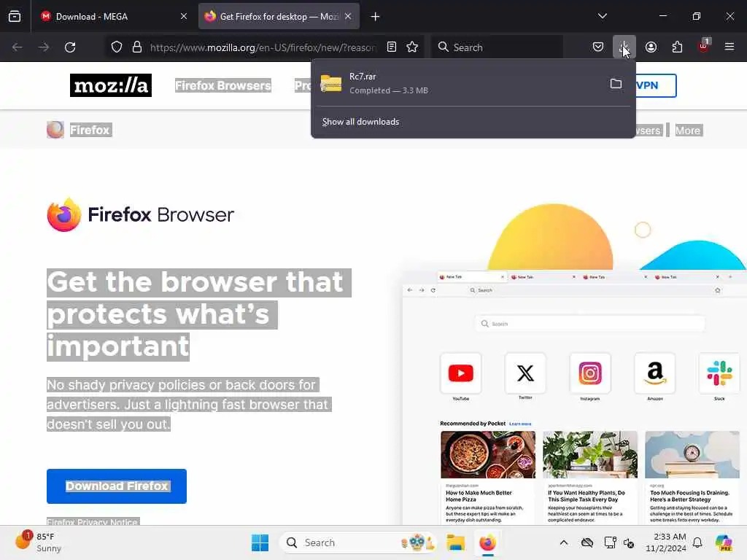Screen dimensions: 747x560
Task: Save page to Pocket
Action: pos(598,47)
